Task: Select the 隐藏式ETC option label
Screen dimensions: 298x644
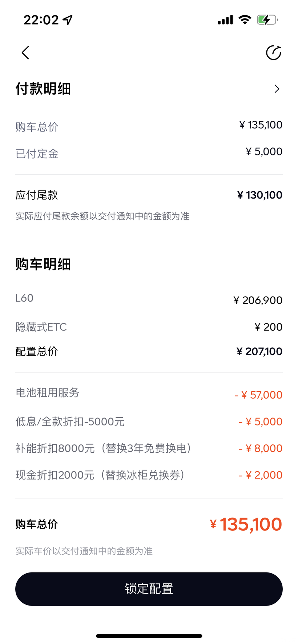Action: 41,327
